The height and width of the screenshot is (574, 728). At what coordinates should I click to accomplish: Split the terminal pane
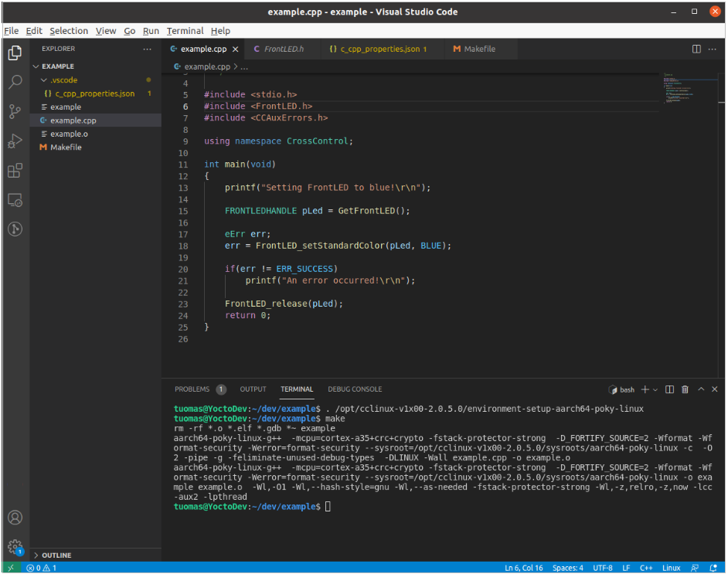point(669,389)
